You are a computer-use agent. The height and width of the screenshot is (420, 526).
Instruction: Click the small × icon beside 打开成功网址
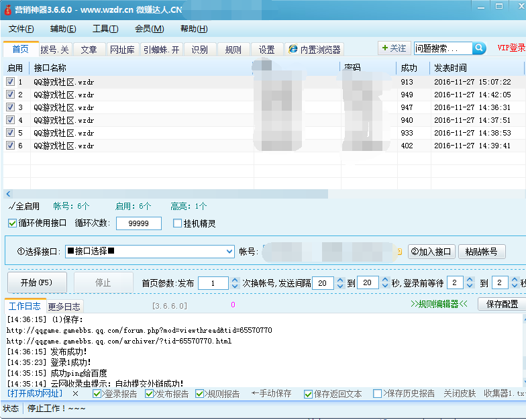pos(75,393)
